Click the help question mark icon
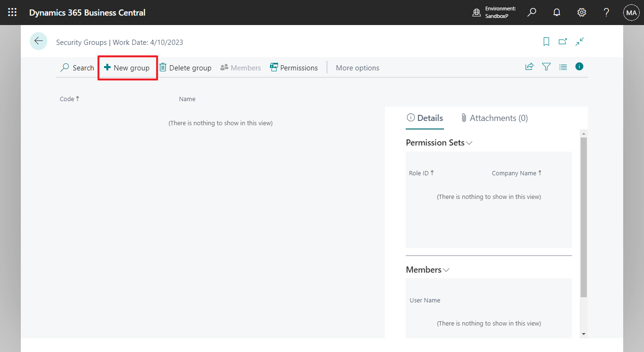This screenshot has height=352, width=644. (606, 13)
